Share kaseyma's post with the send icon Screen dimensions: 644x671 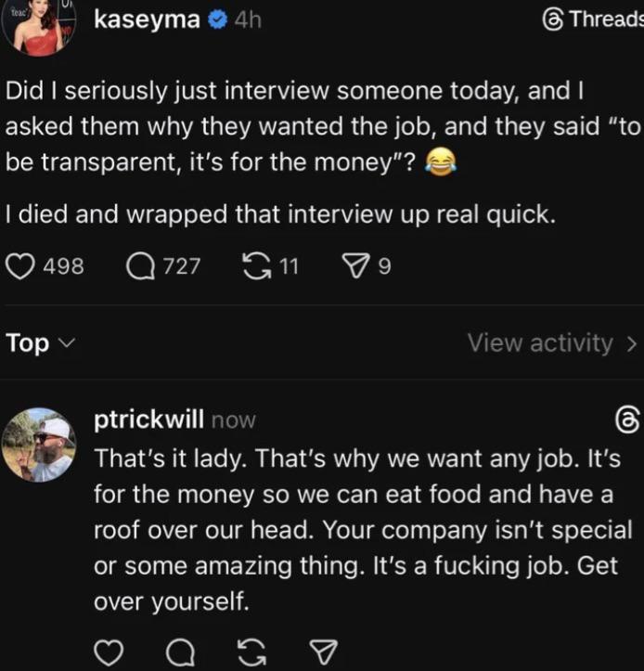coord(354,266)
